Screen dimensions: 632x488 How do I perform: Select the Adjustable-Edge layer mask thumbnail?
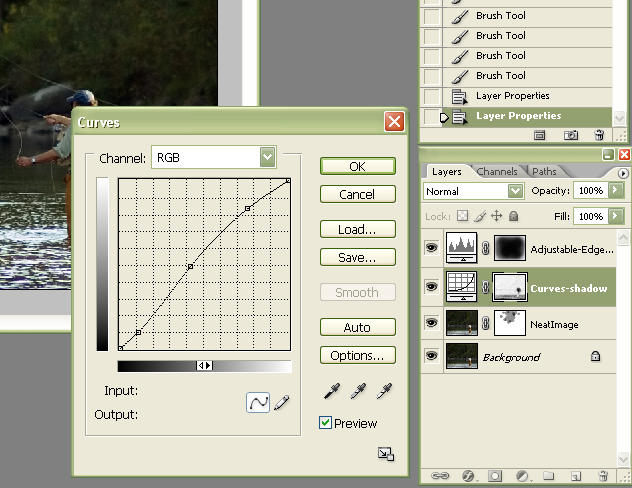click(x=510, y=248)
